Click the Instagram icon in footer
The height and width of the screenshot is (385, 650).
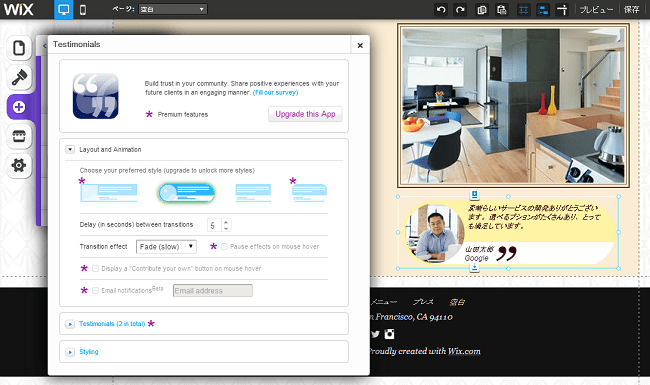click(x=389, y=334)
